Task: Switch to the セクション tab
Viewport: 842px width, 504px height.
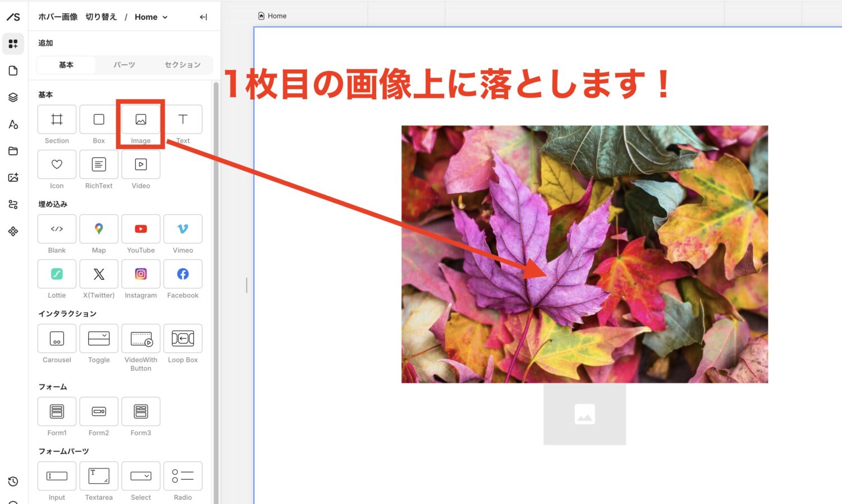Action: click(182, 65)
